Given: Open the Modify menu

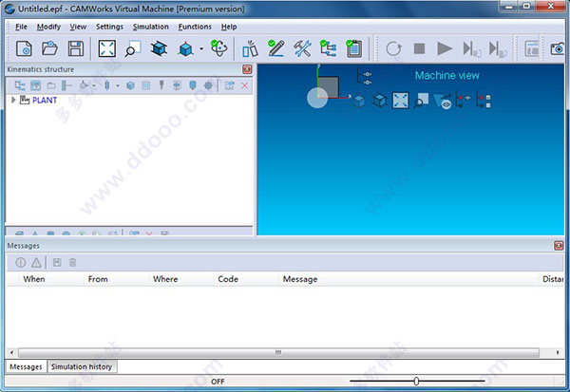Looking at the screenshot, I should 48,27.
